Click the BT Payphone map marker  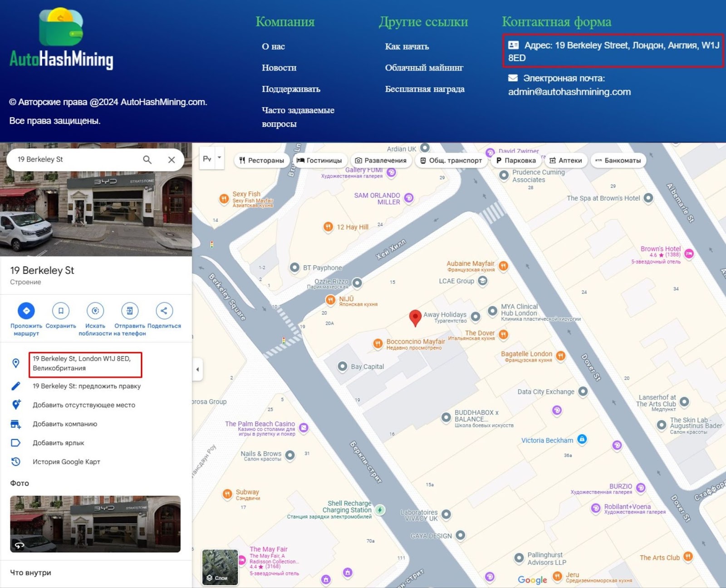294,267
